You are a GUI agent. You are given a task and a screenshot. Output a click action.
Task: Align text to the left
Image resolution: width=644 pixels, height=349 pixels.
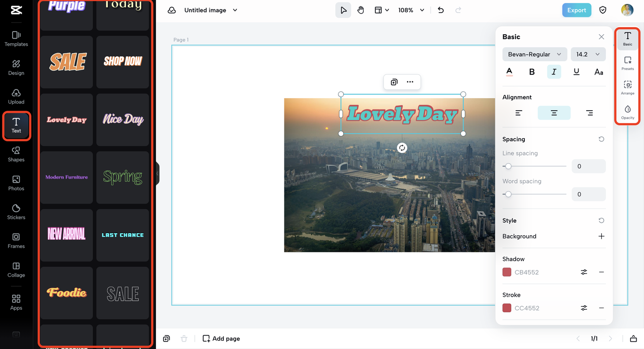[x=519, y=113]
